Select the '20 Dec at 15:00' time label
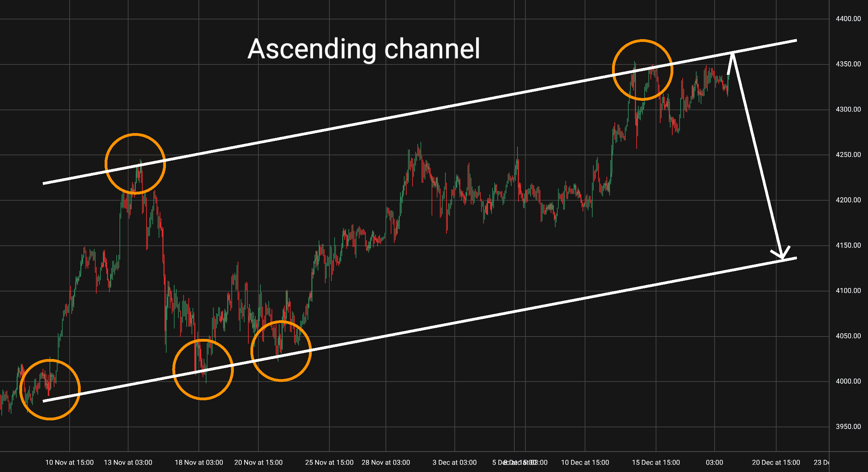The height and width of the screenshot is (472, 868). (x=776, y=462)
